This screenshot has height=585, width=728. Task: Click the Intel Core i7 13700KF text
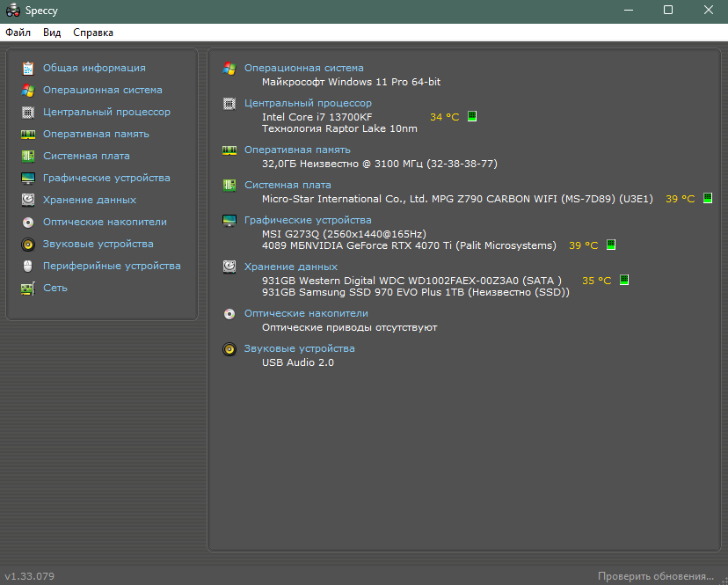(317, 117)
